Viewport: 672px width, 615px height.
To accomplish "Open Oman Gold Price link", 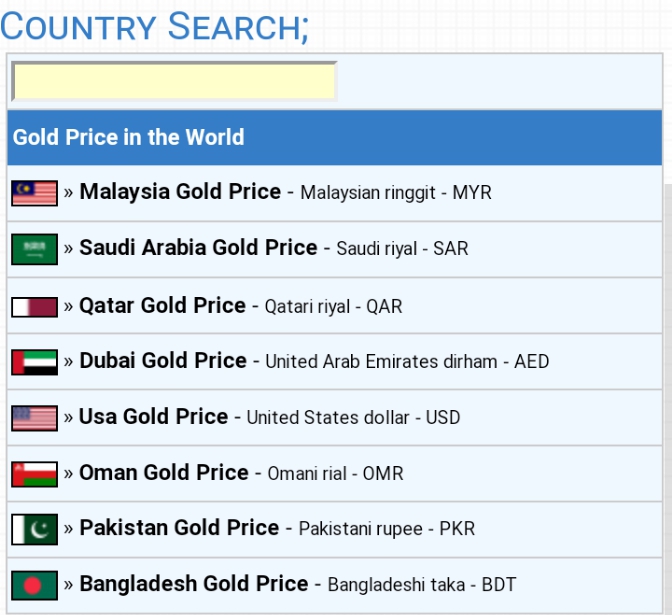I will click(x=164, y=472).
